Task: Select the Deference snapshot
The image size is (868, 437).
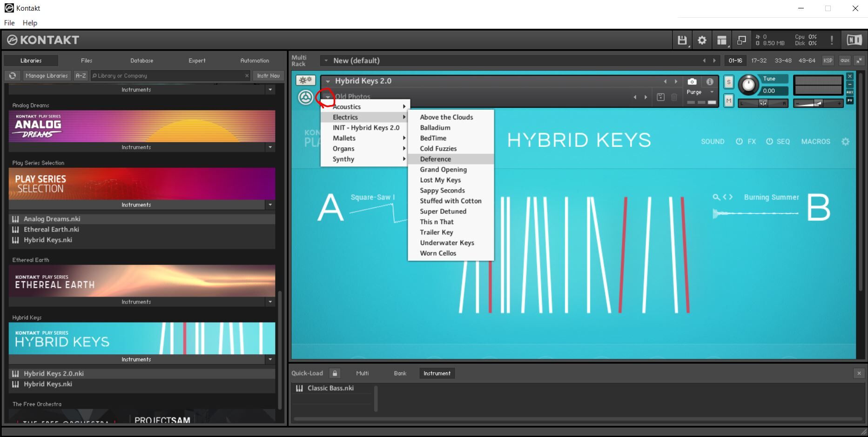Action: click(x=451, y=159)
